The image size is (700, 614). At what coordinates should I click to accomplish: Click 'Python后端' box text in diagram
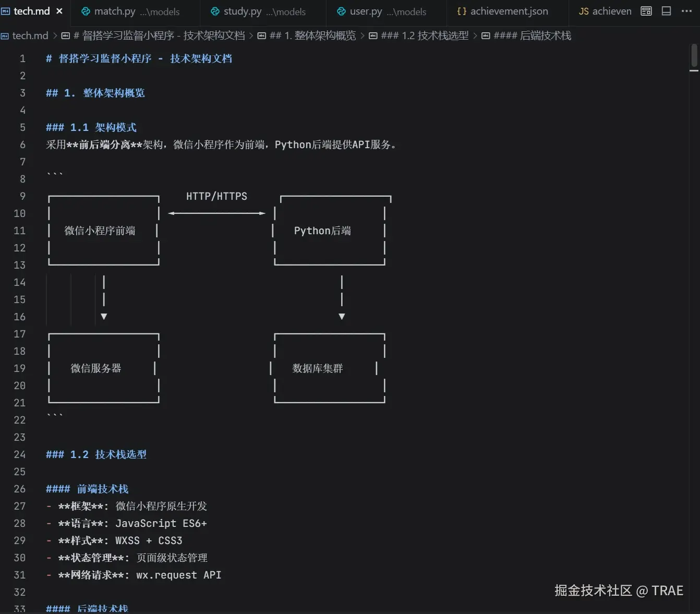pos(322,231)
